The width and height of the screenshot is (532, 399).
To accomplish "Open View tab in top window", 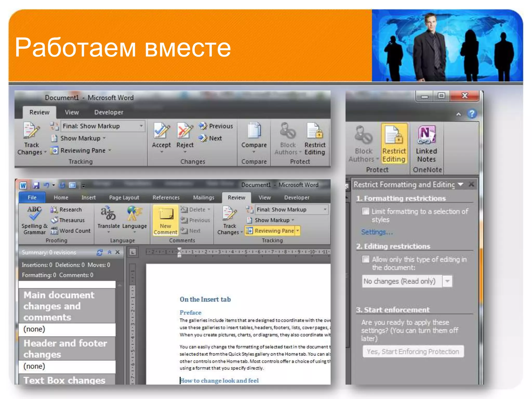I will pyautogui.click(x=72, y=112).
